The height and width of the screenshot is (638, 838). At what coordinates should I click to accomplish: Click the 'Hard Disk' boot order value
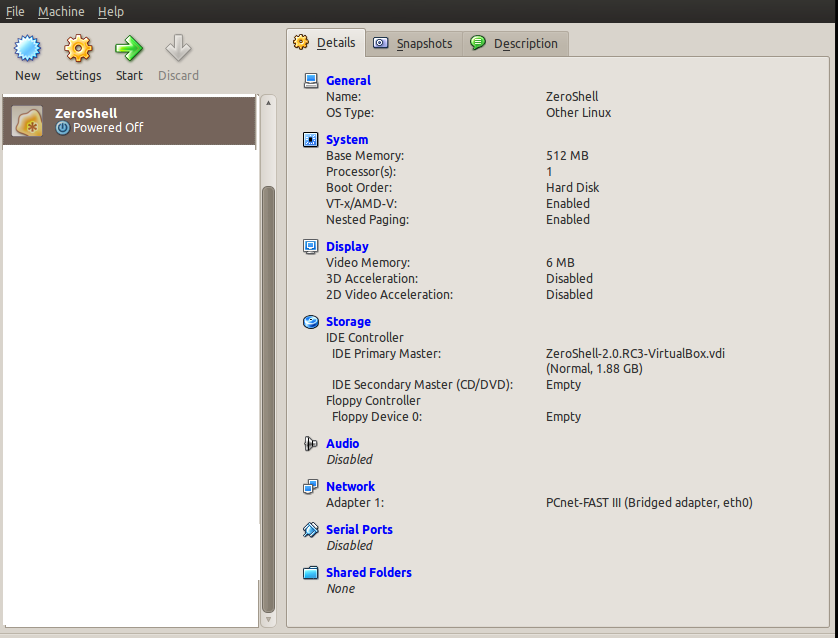pos(572,188)
